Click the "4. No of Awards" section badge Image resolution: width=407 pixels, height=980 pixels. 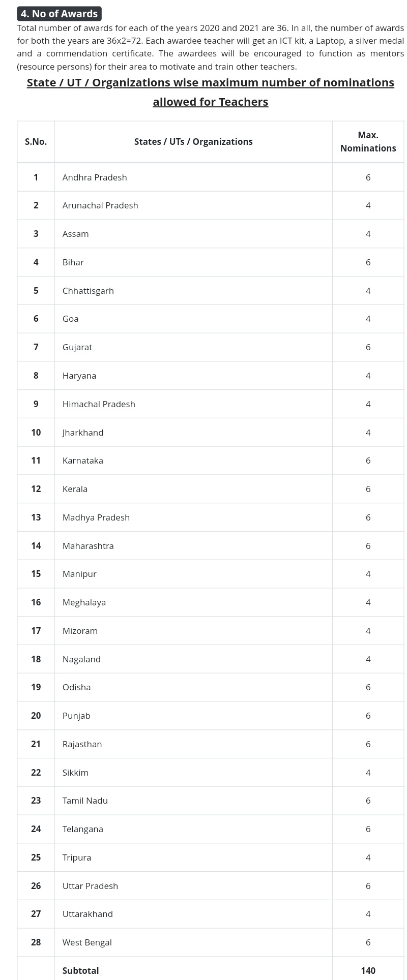pos(59,14)
